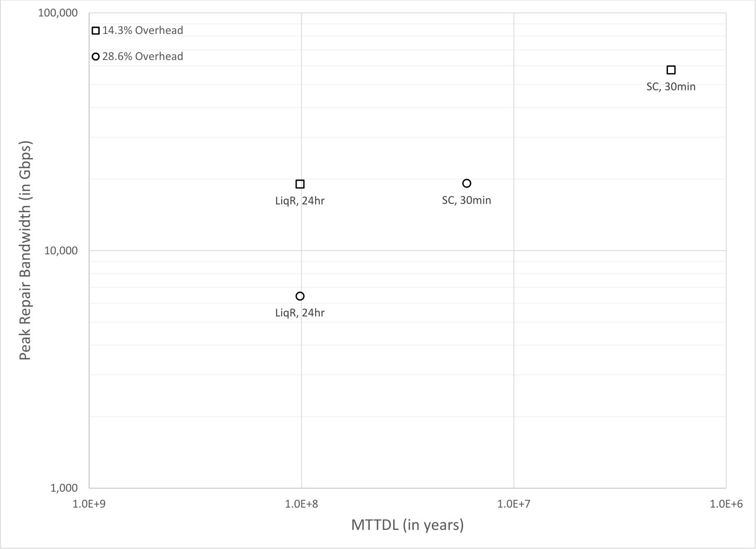
Task: Click the 28.6% Overhead circle legend marker
Action: tap(95, 57)
